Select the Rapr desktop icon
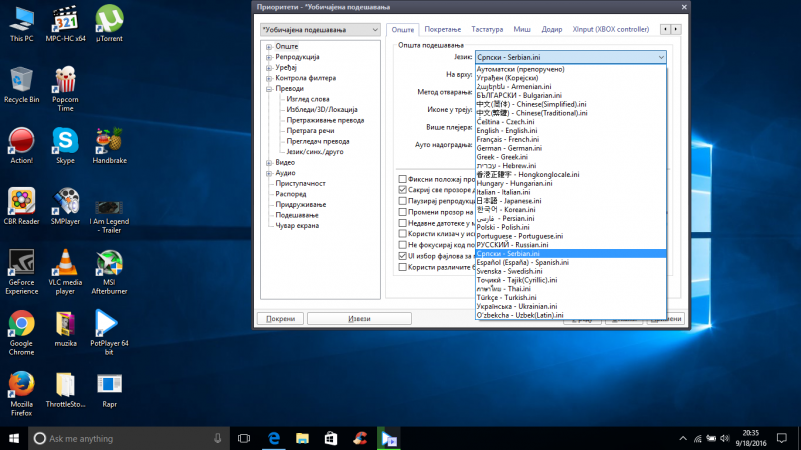 point(109,390)
